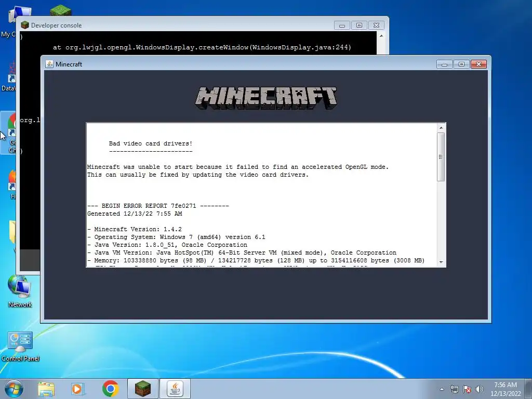Maximize the Developer console window
The height and width of the screenshot is (399, 532).
tap(360, 25)
